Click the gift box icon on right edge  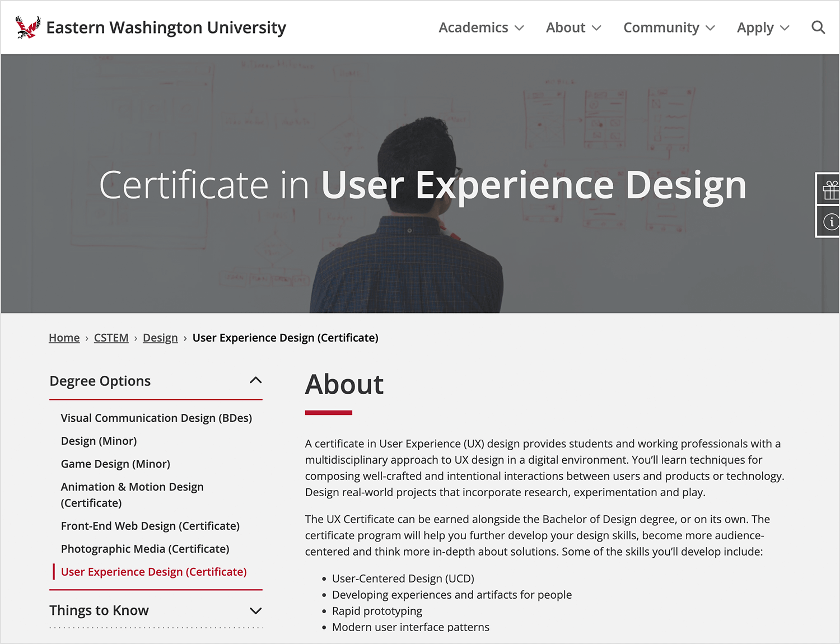pos(830,190)
